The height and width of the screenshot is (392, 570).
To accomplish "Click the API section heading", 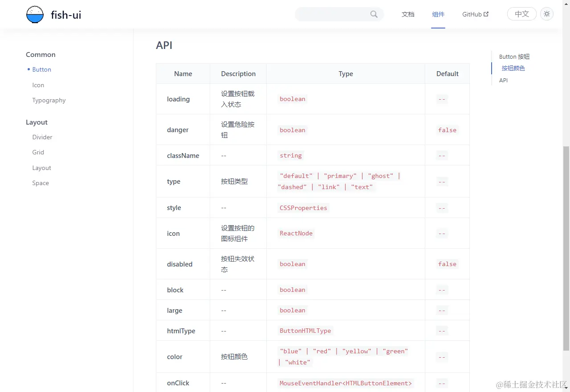I will tap(164, 45).
